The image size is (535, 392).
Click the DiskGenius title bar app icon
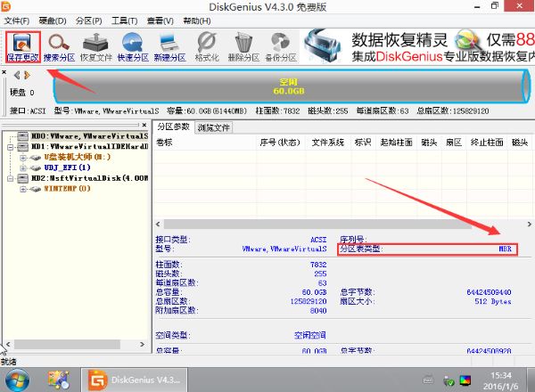(x=6, y=6)
